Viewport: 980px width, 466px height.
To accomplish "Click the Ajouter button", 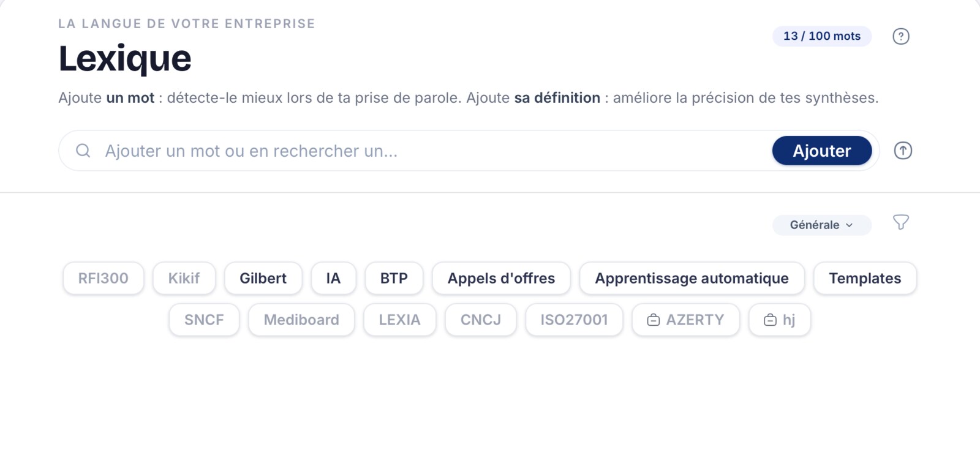I will 822,151.
